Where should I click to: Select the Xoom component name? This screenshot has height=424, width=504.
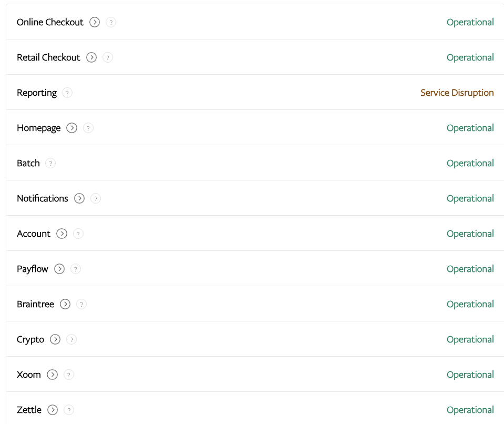28,375
